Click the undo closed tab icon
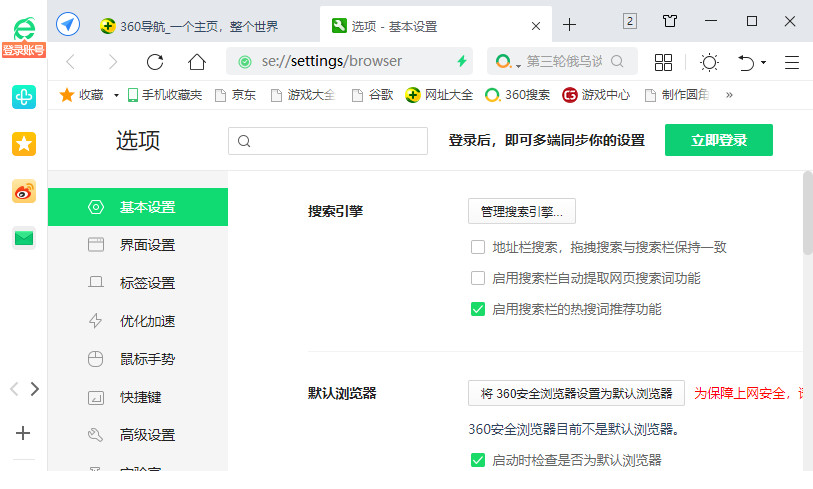This screenshot has width=813, height=489. 746,62
